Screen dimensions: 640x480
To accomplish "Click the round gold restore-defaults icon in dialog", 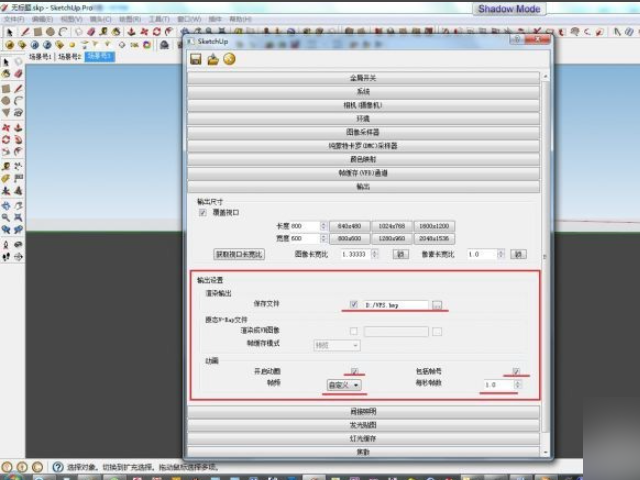I will click(229, 60).
